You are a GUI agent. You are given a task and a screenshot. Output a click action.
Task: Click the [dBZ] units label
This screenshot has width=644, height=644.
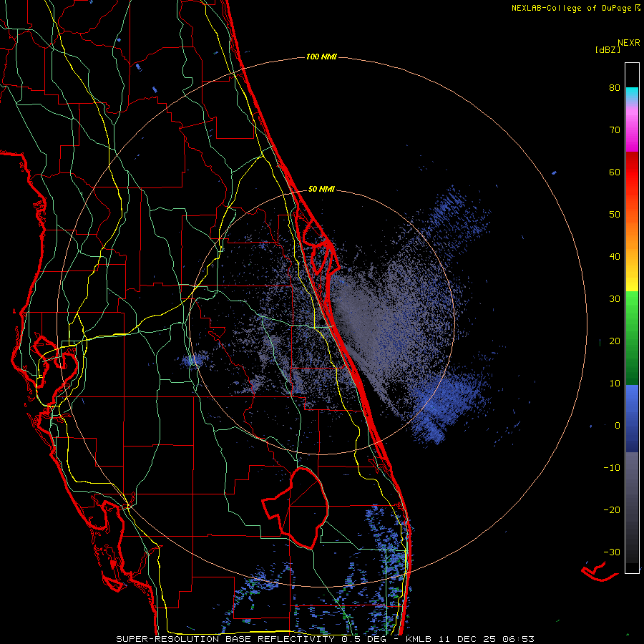point(608,50)
